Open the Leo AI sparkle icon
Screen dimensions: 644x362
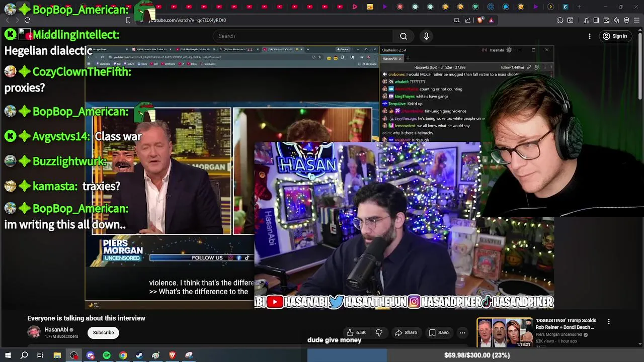(616, 20)
